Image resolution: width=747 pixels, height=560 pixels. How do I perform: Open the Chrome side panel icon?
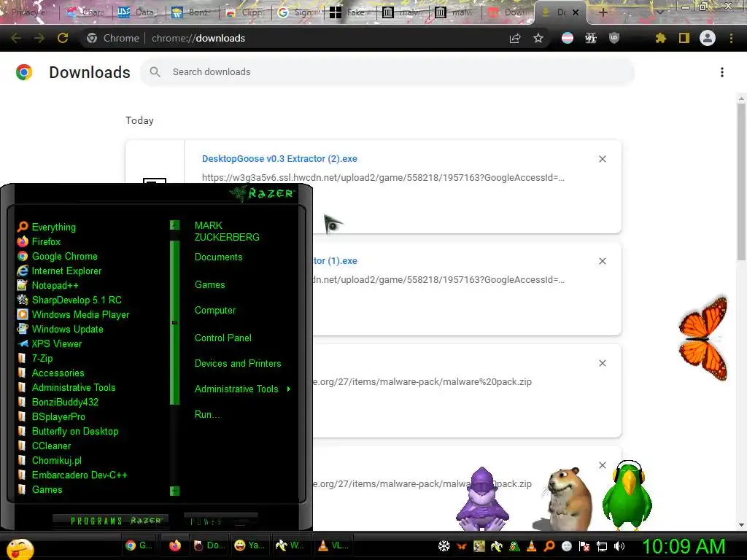coord(684,38)
